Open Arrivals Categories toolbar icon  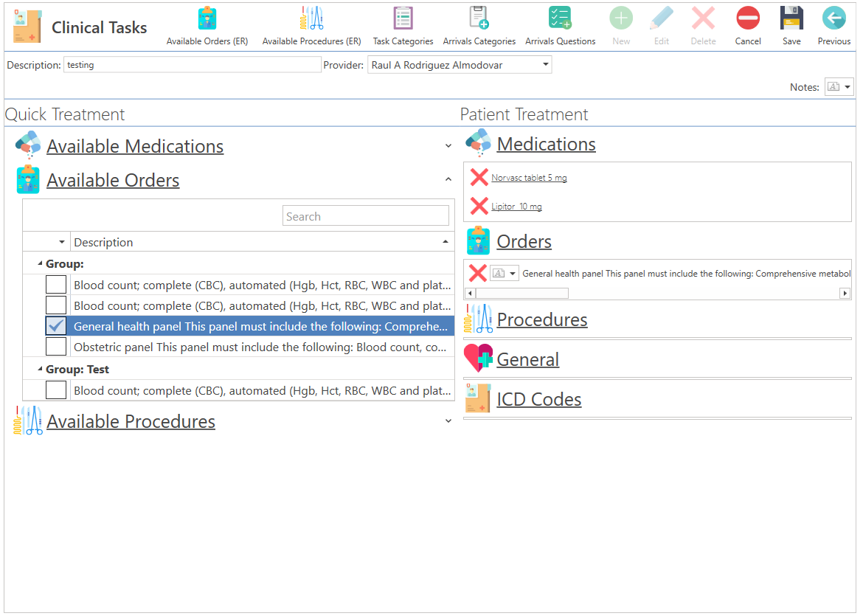[x=479, y=19]
